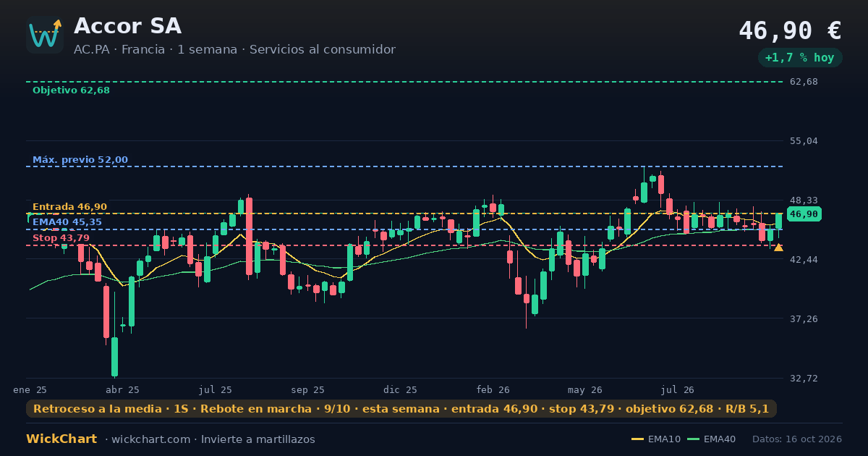
Task: Click the EMA10 yellow legend swatch
Action: pyautogui.click(x=637, y=439)
